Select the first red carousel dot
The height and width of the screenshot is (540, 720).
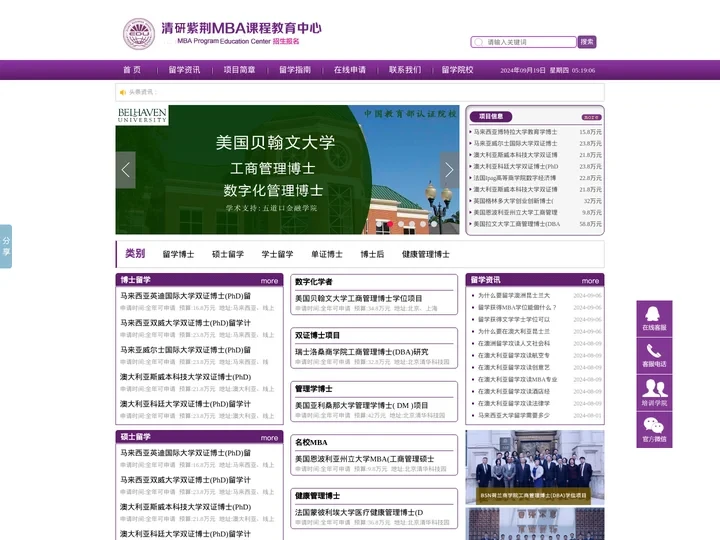tap(390, 224)
